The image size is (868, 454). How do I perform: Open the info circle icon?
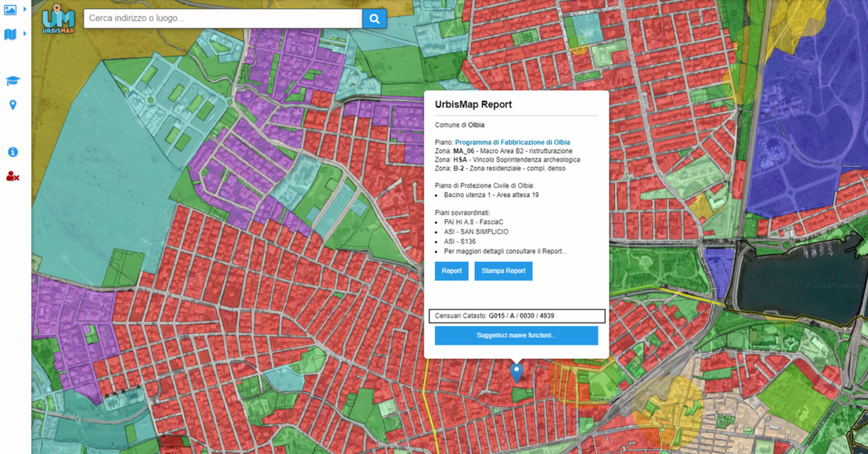pyautogui.click(x=13, y=152)
